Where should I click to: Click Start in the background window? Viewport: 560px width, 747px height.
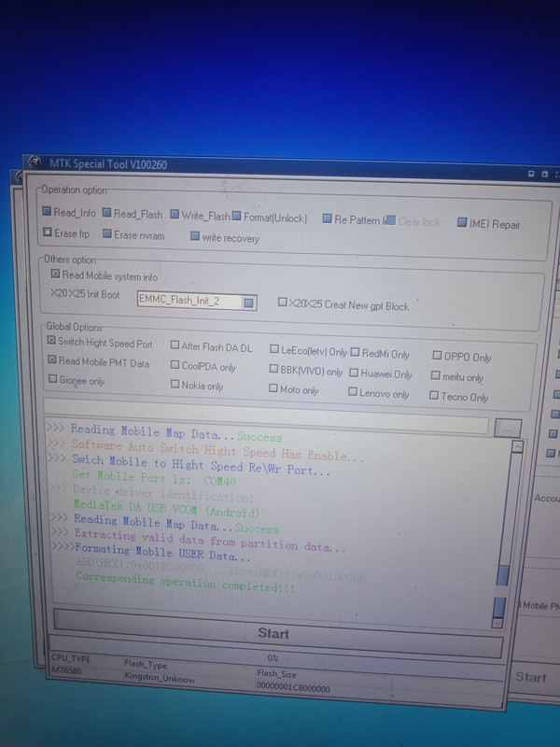(530, 677)
